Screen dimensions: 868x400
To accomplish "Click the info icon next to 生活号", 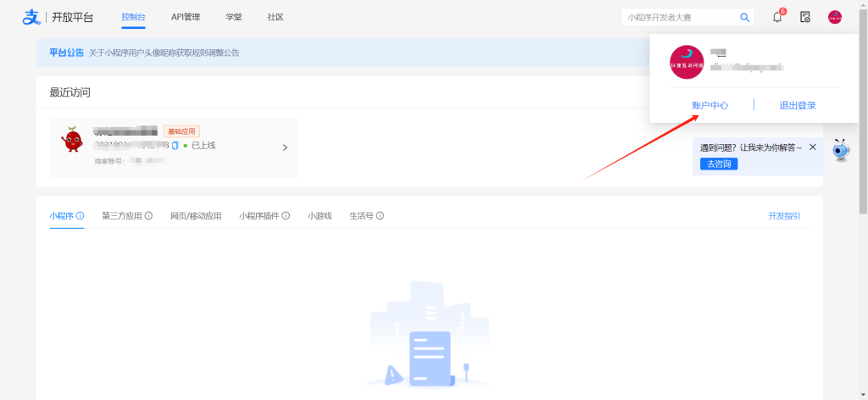I will pos(381,216).
